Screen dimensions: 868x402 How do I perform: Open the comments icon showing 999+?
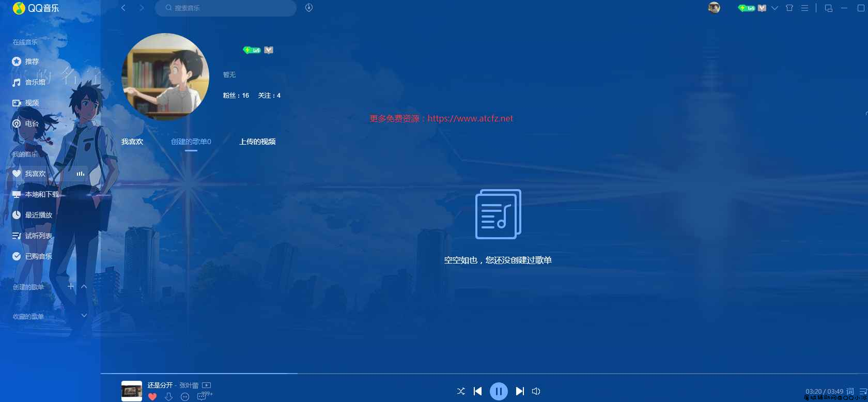[205, 396]
